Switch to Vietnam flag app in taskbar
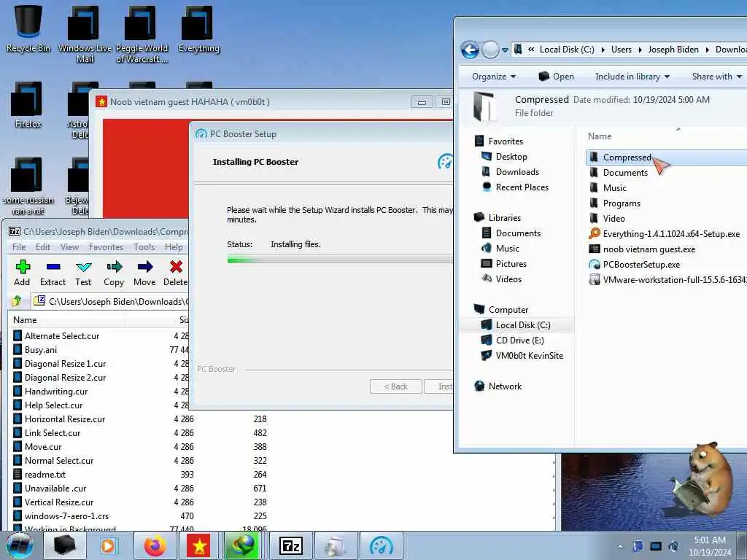Screen dimensions: 747x560 (x=200, y=545)
